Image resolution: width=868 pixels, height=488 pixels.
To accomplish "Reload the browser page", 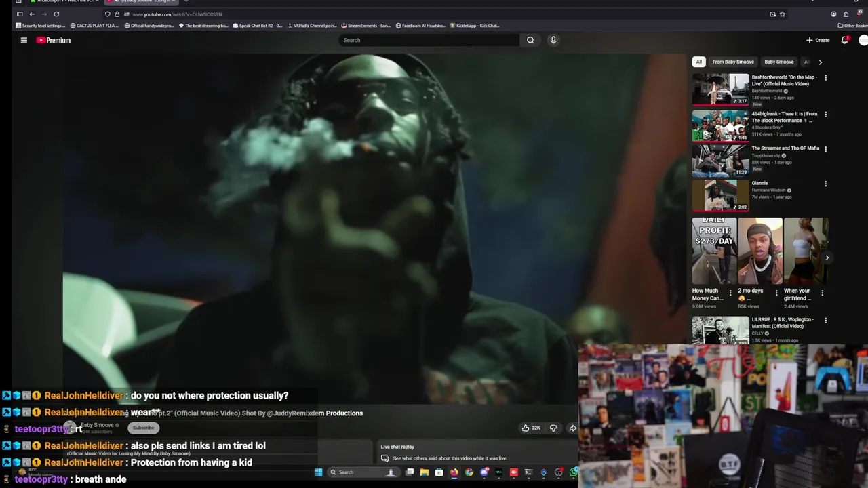I will click(x=56, y=14).
